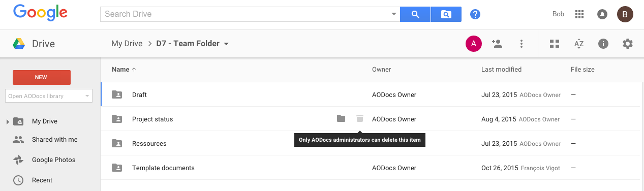
Task: Open the notifications bell
Action: tap(602, 14)
